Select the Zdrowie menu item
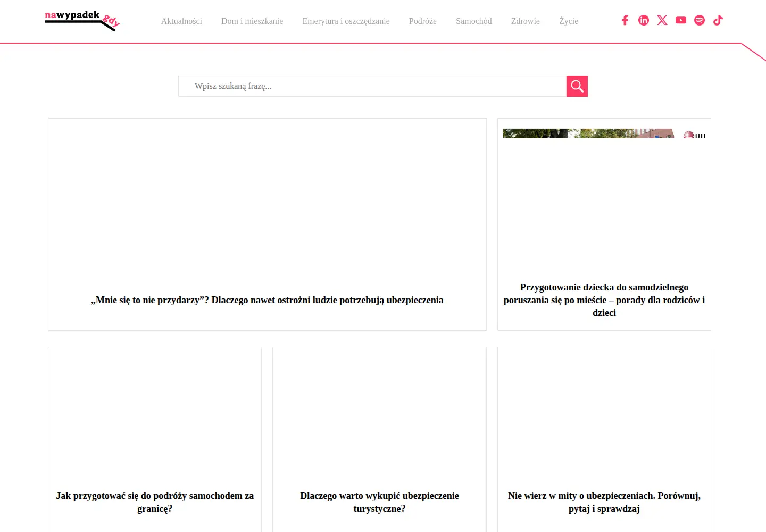The height and width of the screenshot is (532, 766). 526,21
